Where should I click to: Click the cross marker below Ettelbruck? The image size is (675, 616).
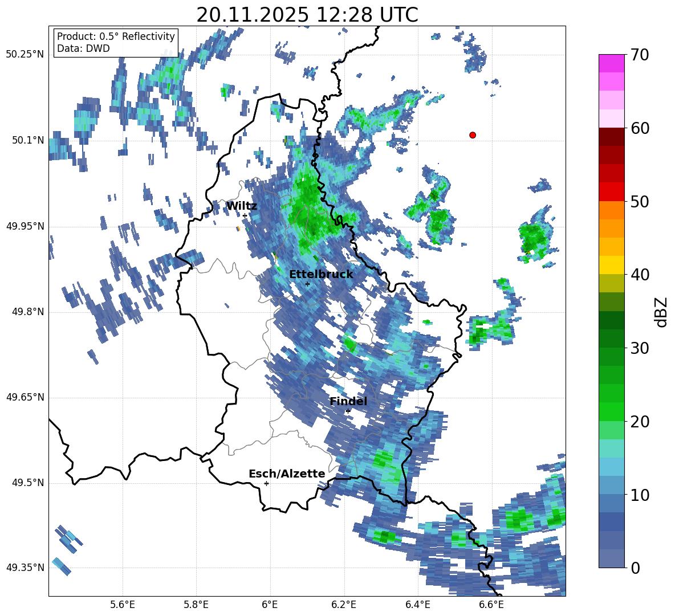point(307,284)
